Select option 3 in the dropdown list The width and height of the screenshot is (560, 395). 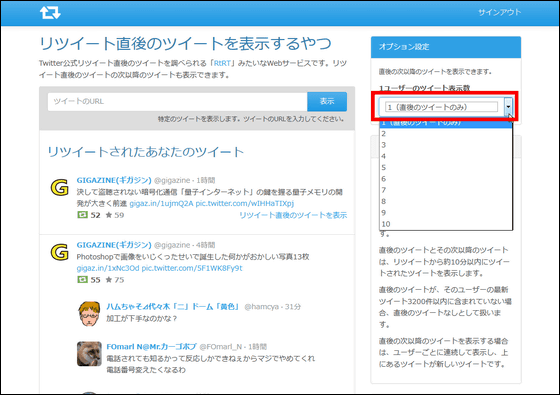tap(446, 145)
